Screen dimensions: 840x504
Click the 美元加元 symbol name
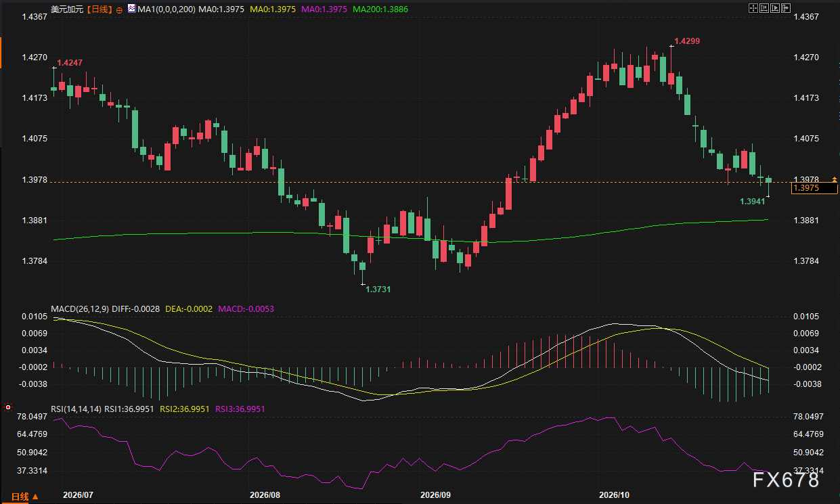coord(68,9)
